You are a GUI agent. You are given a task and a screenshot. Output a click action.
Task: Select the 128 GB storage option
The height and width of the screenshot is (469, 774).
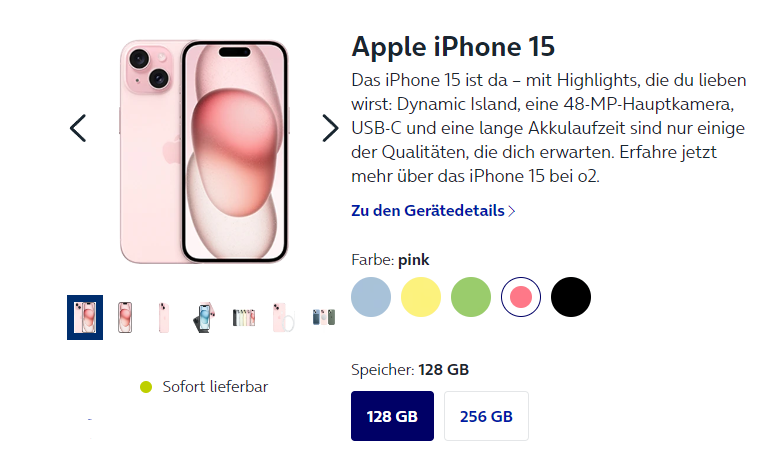(x=392, y=416)
